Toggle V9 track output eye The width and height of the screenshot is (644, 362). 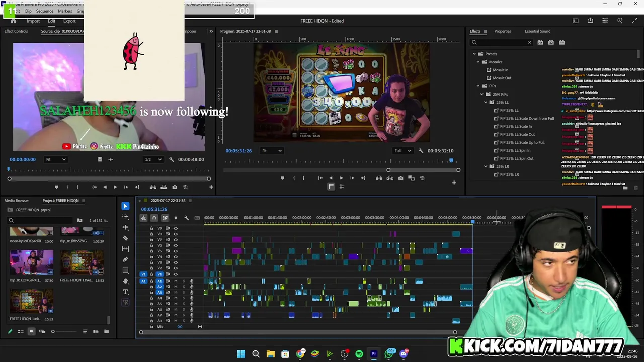[x=176, y=228]
